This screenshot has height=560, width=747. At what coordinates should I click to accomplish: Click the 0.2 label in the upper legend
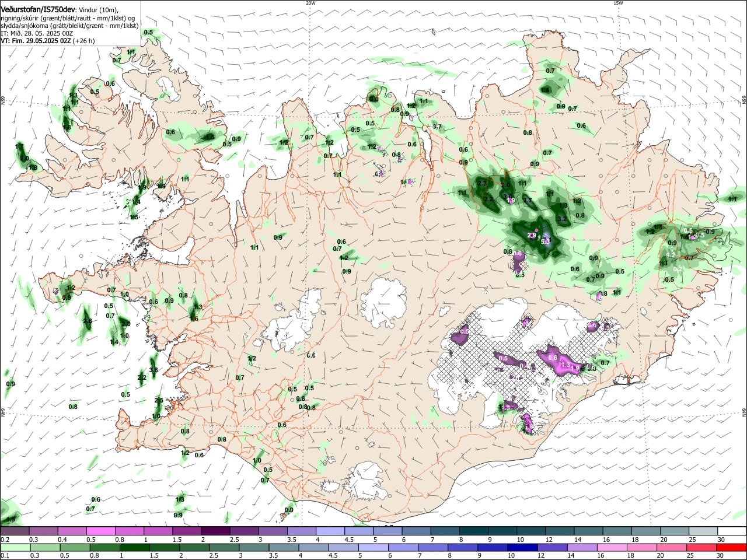[4, 540]
